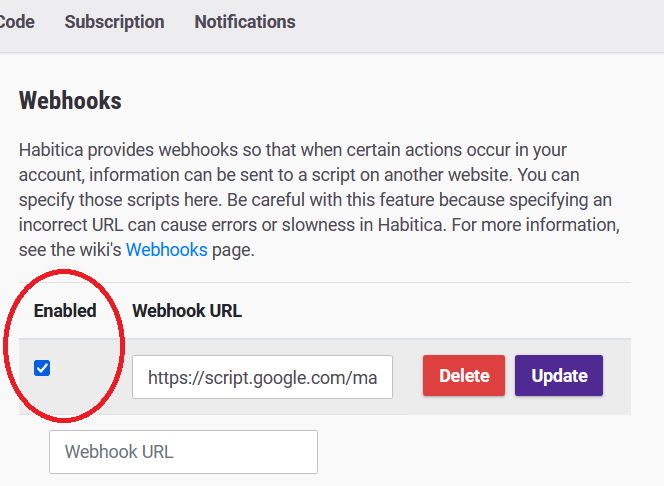Screen dimensions: 664x486
Task: Open the Subscription tab
Action: (114, 22)
